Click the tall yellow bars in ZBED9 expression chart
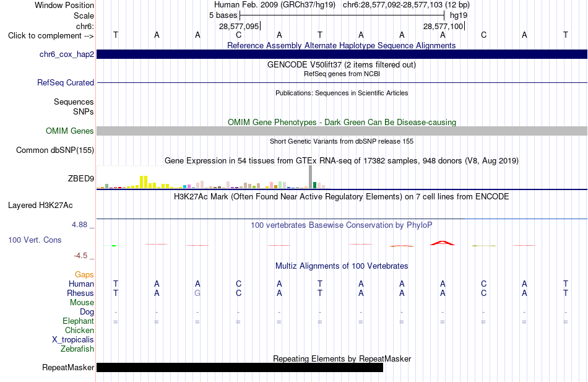588x382 pixels. tap(144, 182)
